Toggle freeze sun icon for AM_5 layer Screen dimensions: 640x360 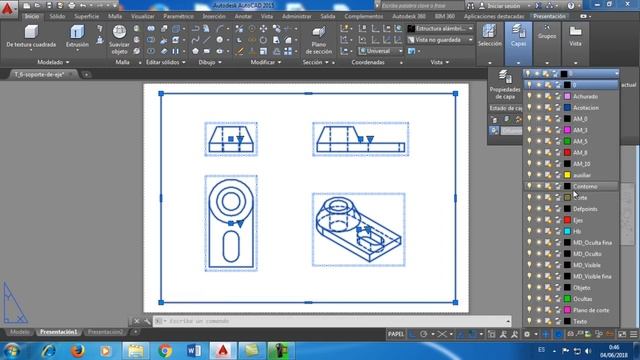[x=539, y=141]
